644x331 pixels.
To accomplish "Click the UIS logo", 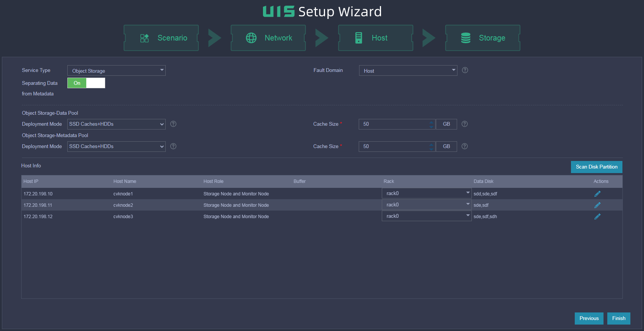I will [278, 11].
